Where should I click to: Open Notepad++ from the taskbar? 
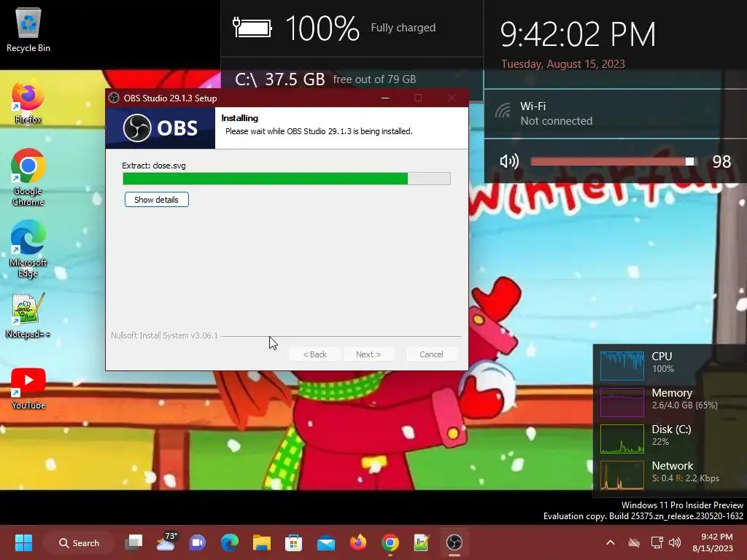pos(422,542)
